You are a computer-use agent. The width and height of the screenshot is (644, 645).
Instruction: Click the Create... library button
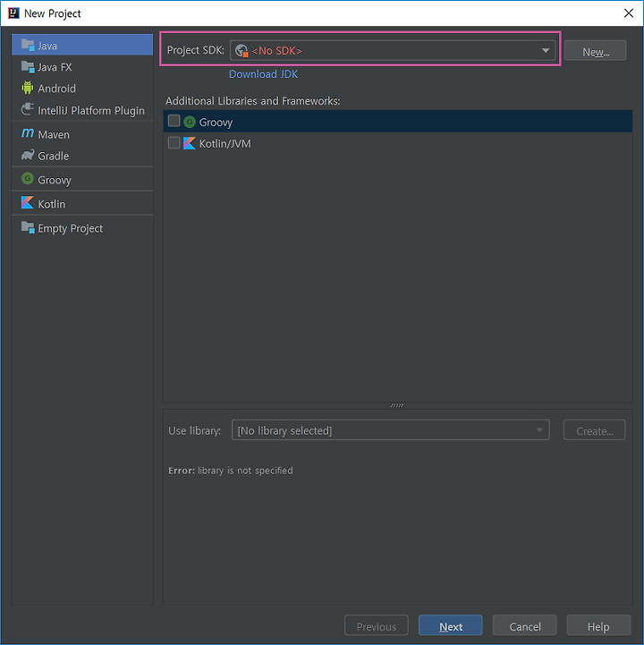coord(595,430)
